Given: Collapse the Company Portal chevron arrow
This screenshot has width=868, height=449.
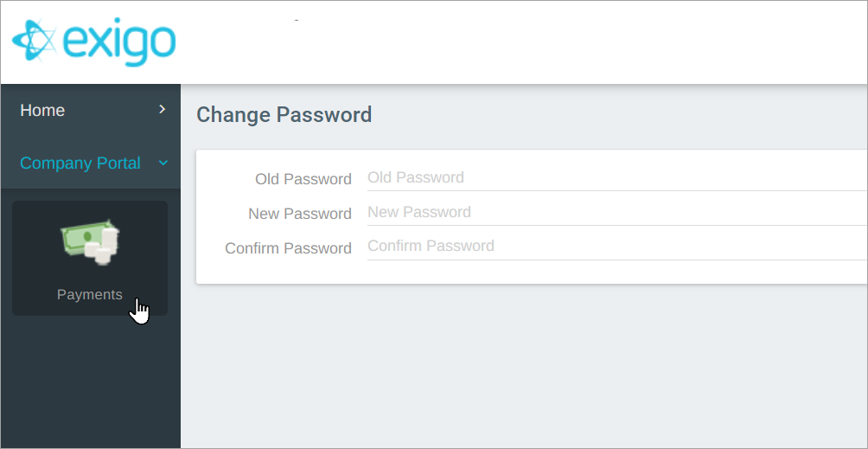Looking at the screenshot, I should tap(163, 163).
